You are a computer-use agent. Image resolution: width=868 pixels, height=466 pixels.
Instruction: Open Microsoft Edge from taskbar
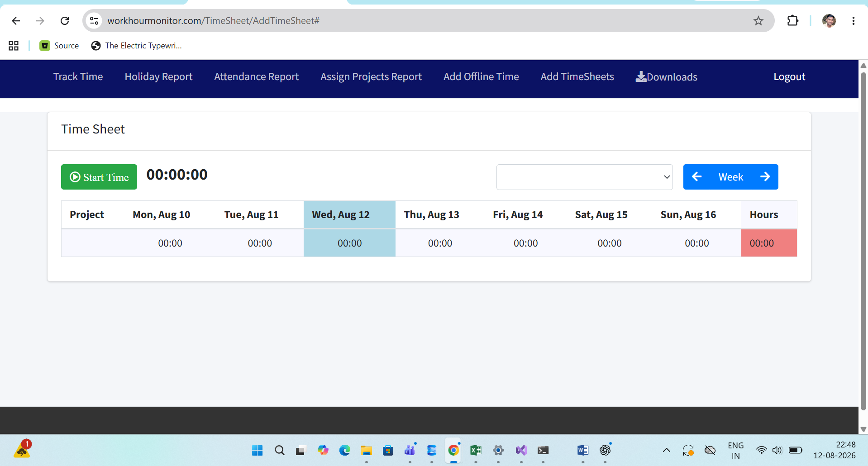coord(345,450)
